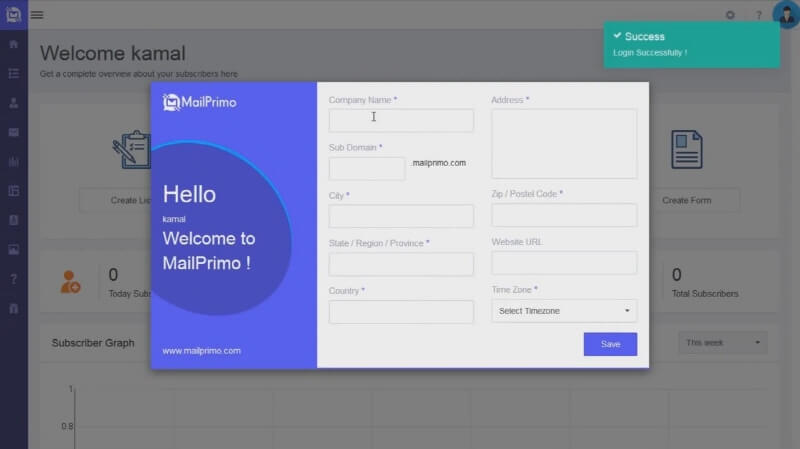This screenshot has height=449, width=800.
Task: Click the City input field
Action: (401, 216)
